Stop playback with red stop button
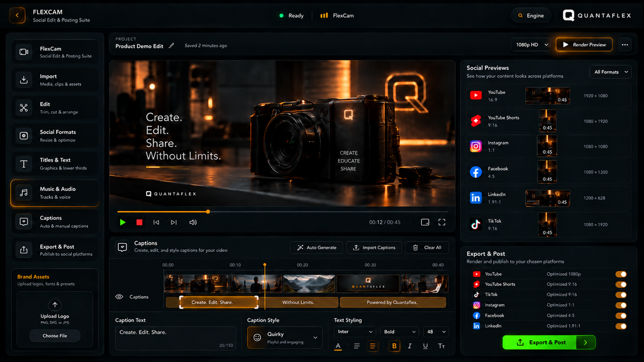 click(139, 222)
